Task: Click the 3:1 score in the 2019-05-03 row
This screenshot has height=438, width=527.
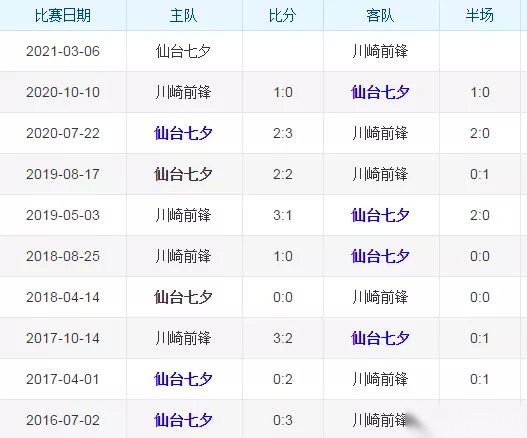Action: point(283,215)
